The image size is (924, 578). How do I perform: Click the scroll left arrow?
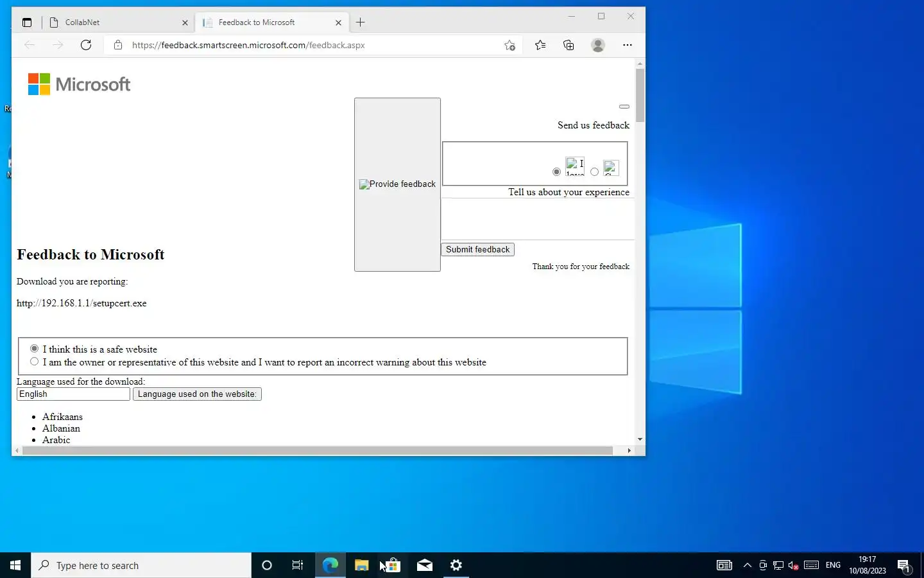pyautogui.click(x=17, y=451)
